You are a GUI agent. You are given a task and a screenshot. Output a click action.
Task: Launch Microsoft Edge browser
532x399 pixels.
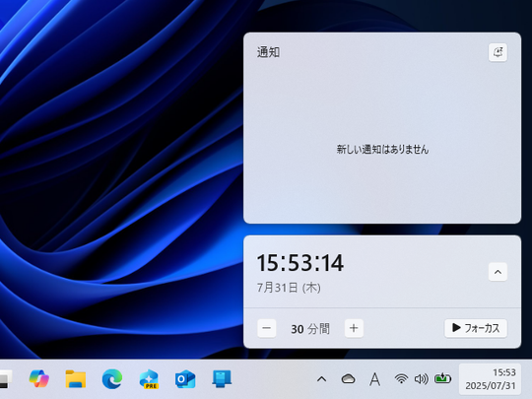(112, 378)
